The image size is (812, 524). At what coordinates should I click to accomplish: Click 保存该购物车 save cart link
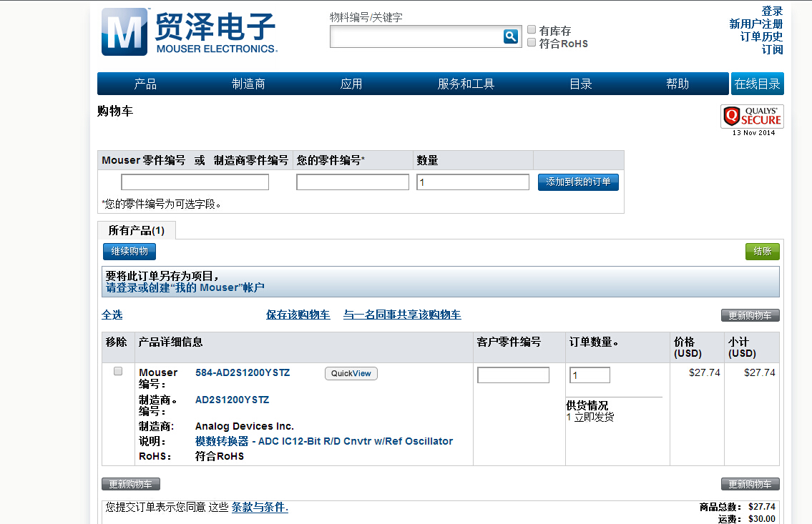[x=298, y=315]
